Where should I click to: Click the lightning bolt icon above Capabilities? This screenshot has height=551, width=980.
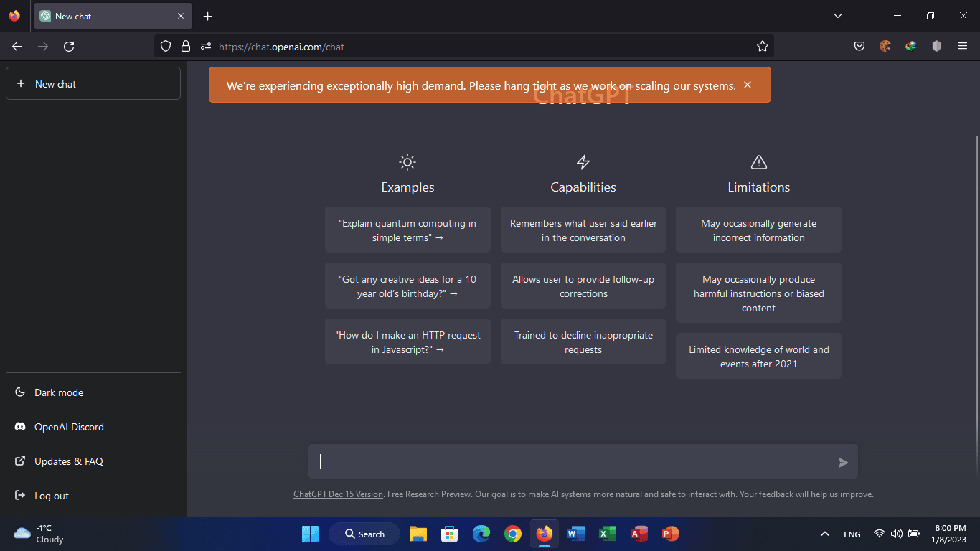tap(583, 162)
